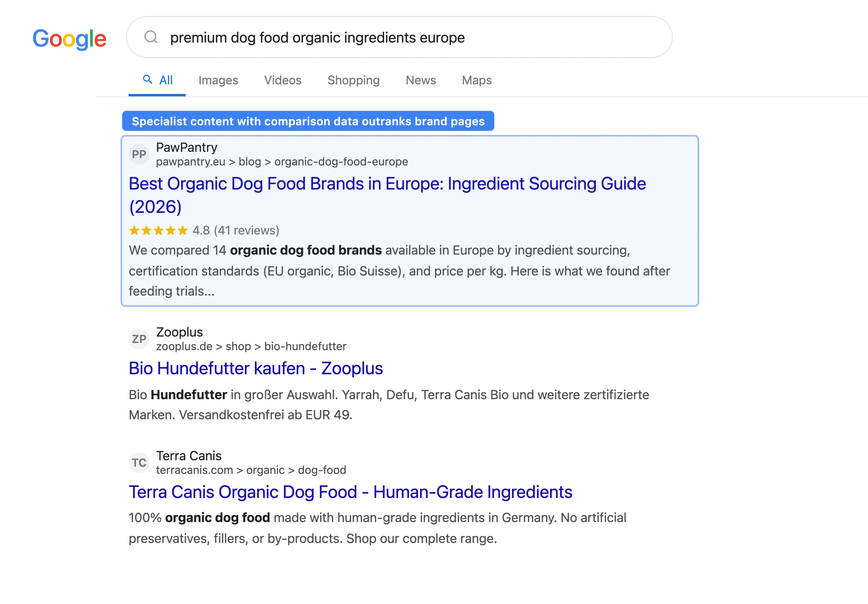Open the Bio Hundefutter kaufen Zooplus result

click(x=256, y=368)
